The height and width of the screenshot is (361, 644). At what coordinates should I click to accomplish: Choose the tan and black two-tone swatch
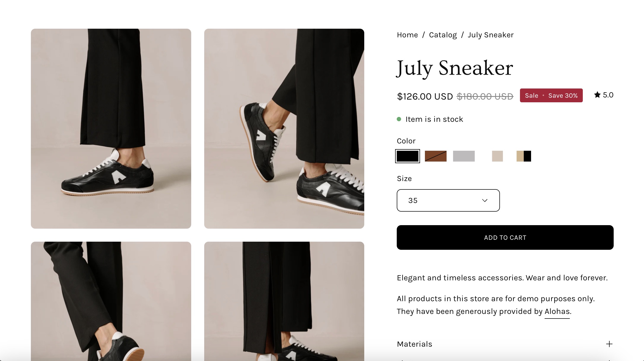[x=524, y=156]
